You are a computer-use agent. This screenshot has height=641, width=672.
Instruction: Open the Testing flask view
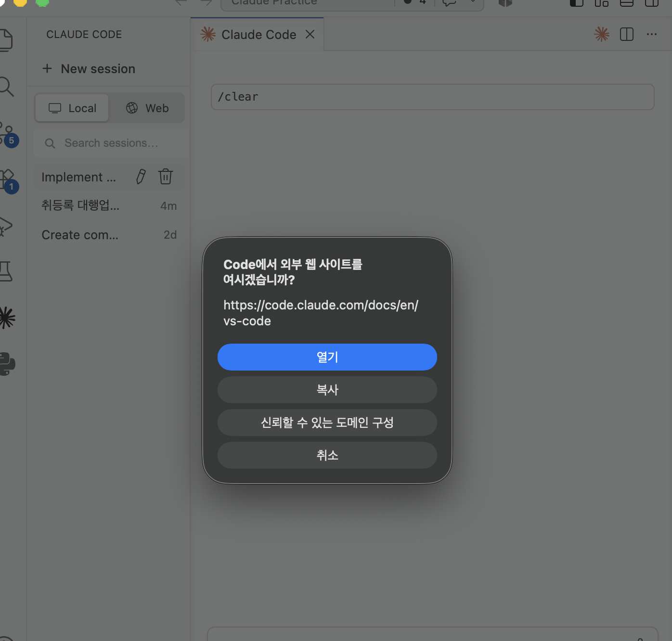(x=5, y=271)
